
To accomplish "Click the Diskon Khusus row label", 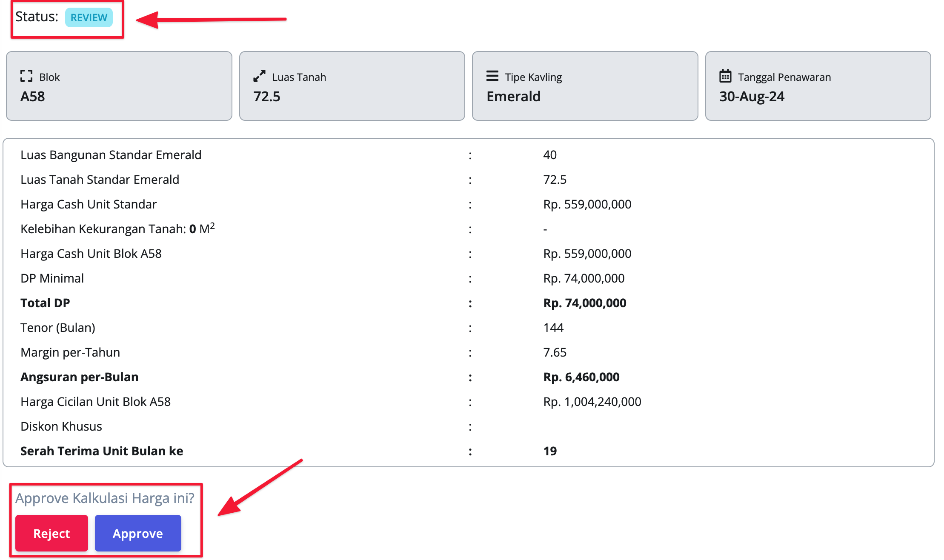I will [61, 426].
